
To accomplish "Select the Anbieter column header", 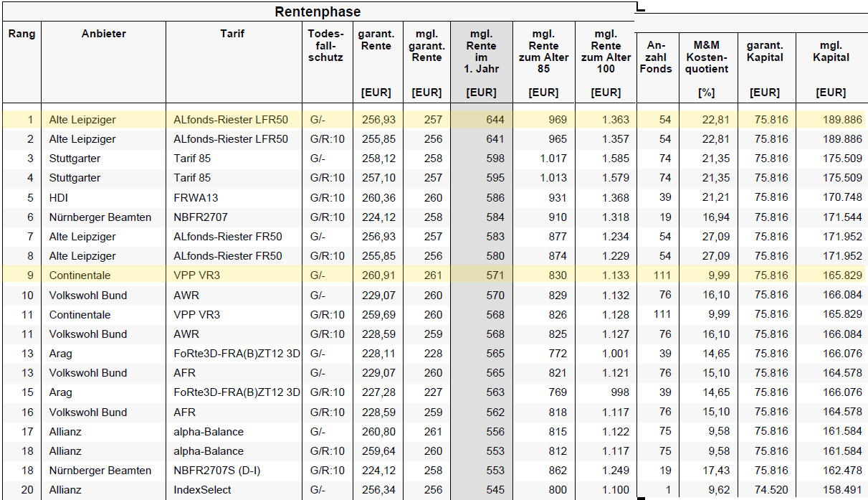I will [x=103, y=34].
